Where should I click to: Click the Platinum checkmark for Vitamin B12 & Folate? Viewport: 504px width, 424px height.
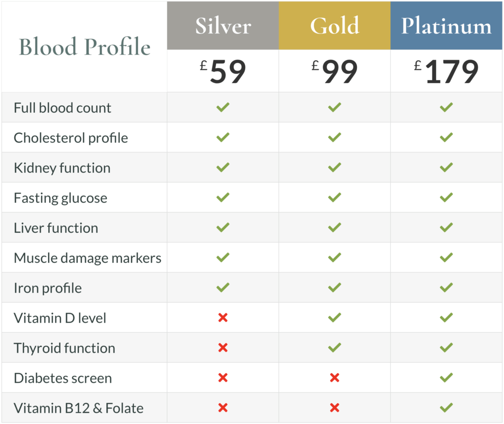tap(446, 408)
